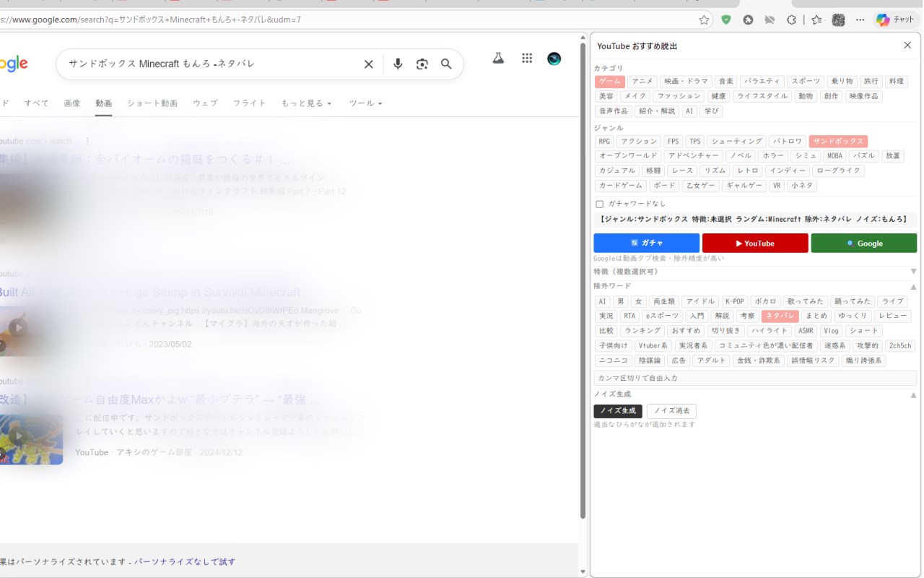924x578 pixels.
Task: Select the 映画・ドラマ category tag
Action: (687, 82)
